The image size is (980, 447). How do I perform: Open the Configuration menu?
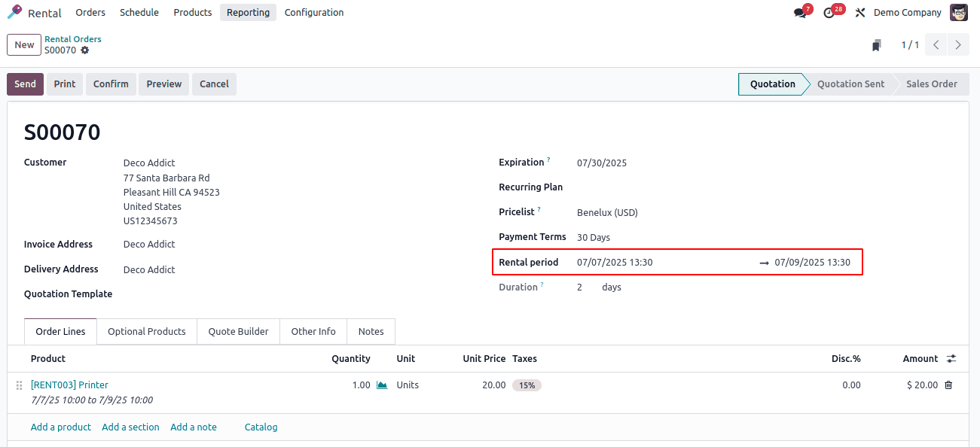[314, 12]
